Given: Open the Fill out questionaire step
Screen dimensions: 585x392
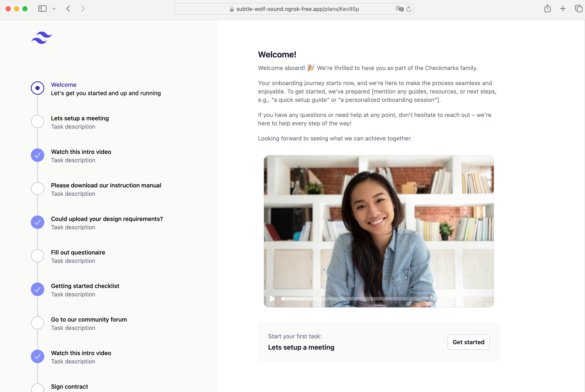Looking at the screenshot, I should (78, 253).
